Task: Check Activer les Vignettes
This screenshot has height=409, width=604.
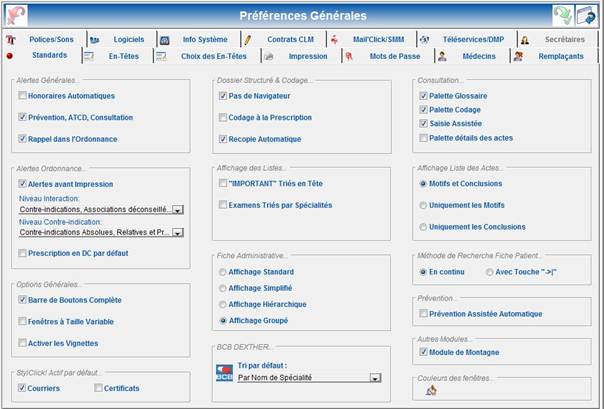Action: pyautogui.click(x=22, y=343)
